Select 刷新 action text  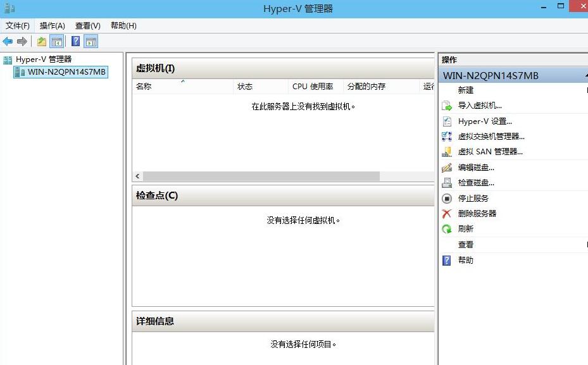[x=465, y=228]
